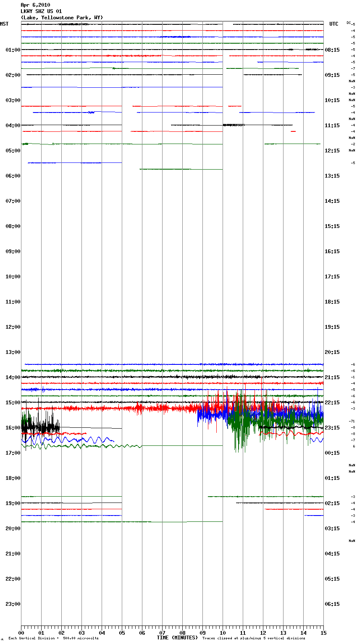Click the 16:15 UTC time label
The height and width of the screenshot is (644, 357).
pos(332,251)
